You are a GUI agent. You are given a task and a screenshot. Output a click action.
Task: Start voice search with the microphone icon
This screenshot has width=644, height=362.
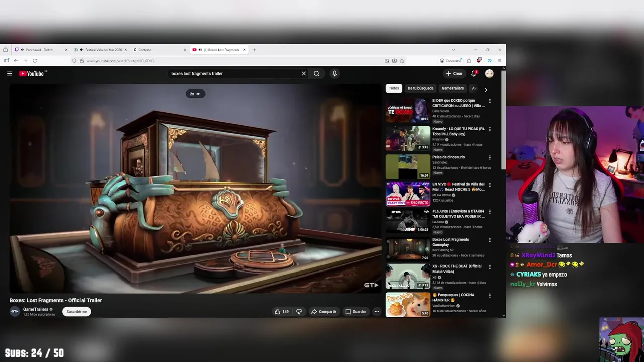[334, 73]
